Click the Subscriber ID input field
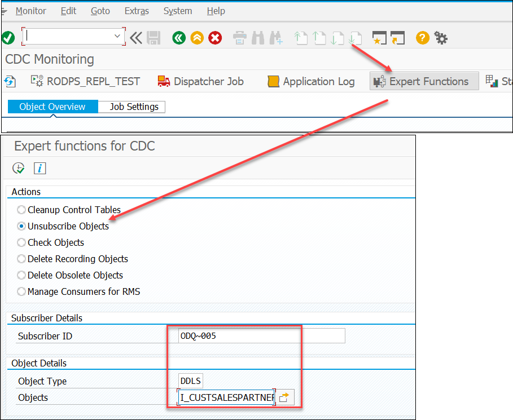 click(261, 335)
